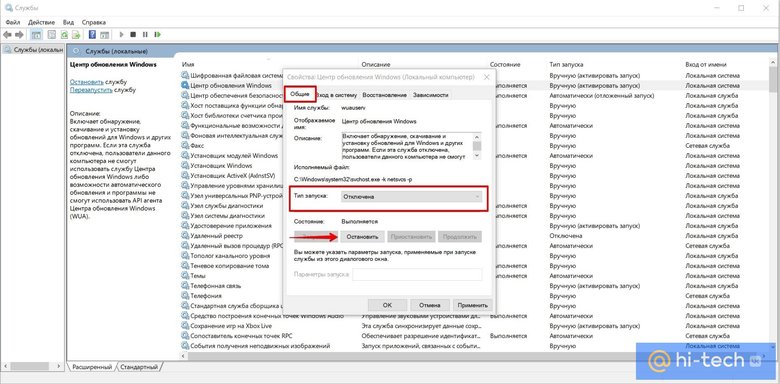Click the Stop service square icon
The height and width of the screenshot is (384, 780).
(133, 35)
